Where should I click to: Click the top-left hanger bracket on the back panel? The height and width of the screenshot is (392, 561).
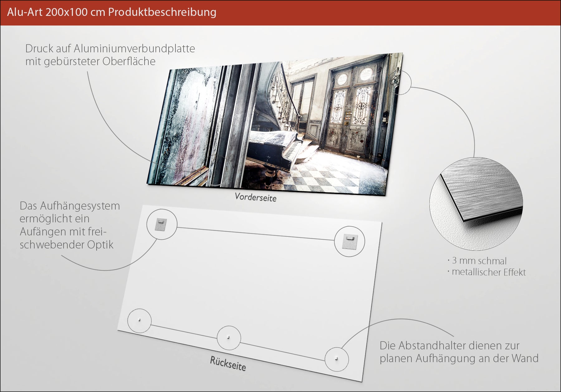161,225
